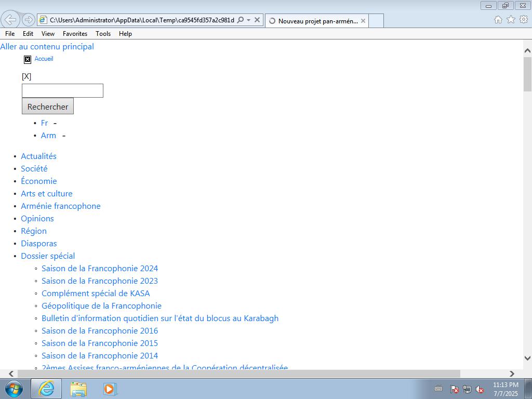The height and width of the screenshot is (399, 532).
Task: Click the broken image icon beside Accueil
Action: (x=28, y=59)
